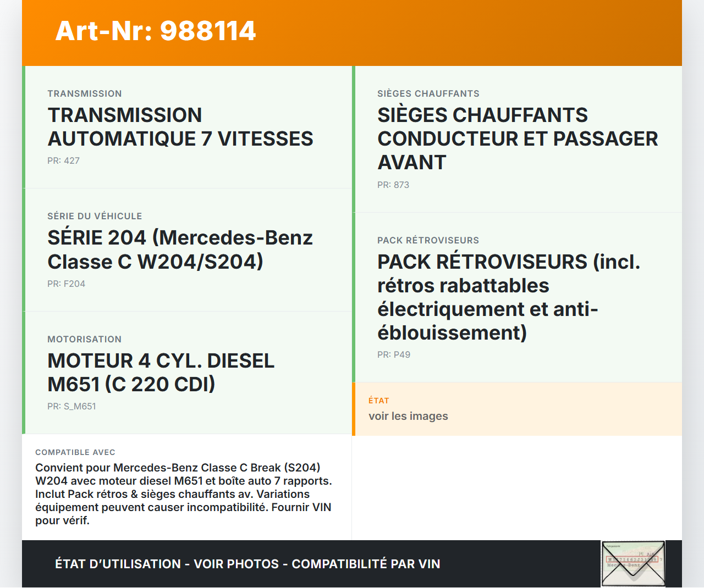Click the small Motorisation label
The width and height of the screenshot is (704, 588).
tap(84, 340)
